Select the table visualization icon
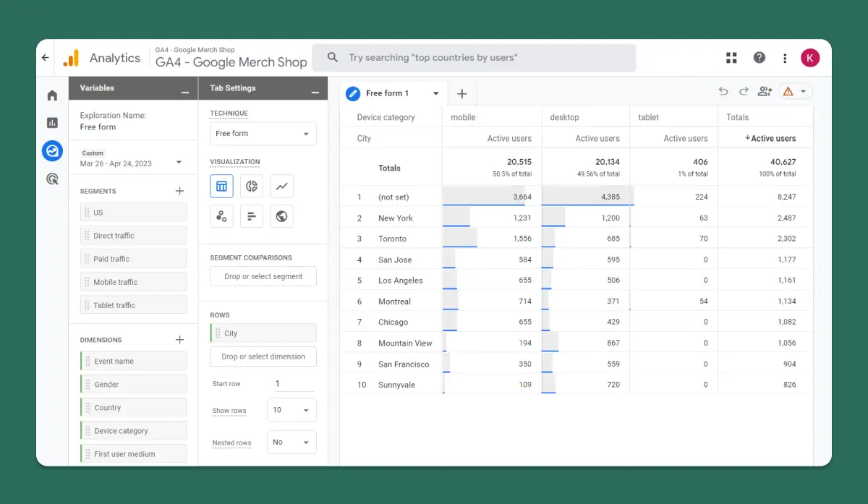868x504 pixels. (x=221, y=187)
